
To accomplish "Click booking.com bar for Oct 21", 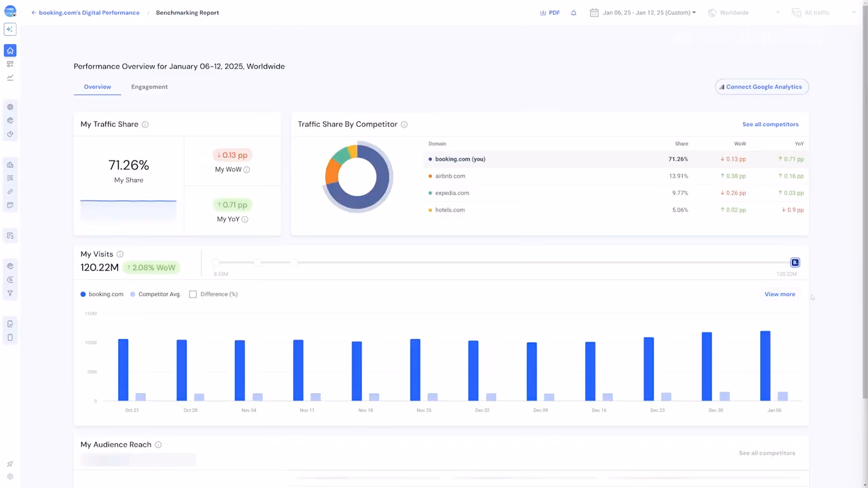I will pyautogui.click(x=123, y=370).
